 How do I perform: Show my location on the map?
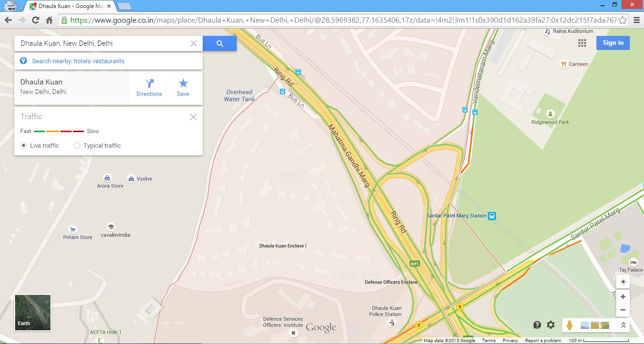pos(623,282)
